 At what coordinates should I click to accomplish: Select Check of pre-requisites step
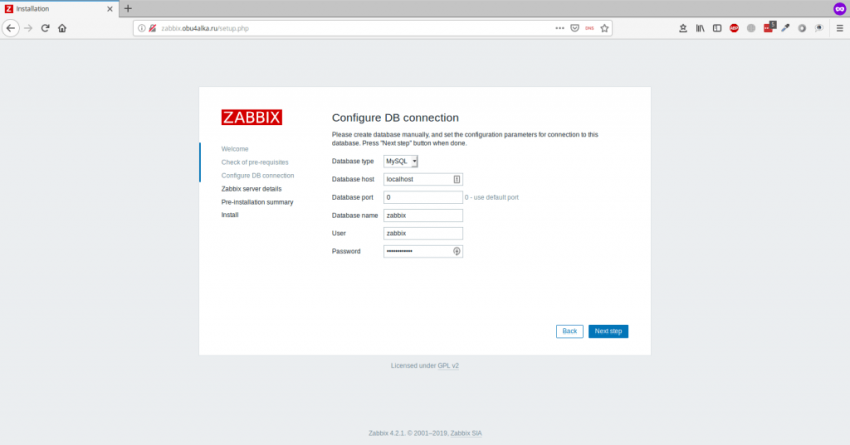coord(255,162)
